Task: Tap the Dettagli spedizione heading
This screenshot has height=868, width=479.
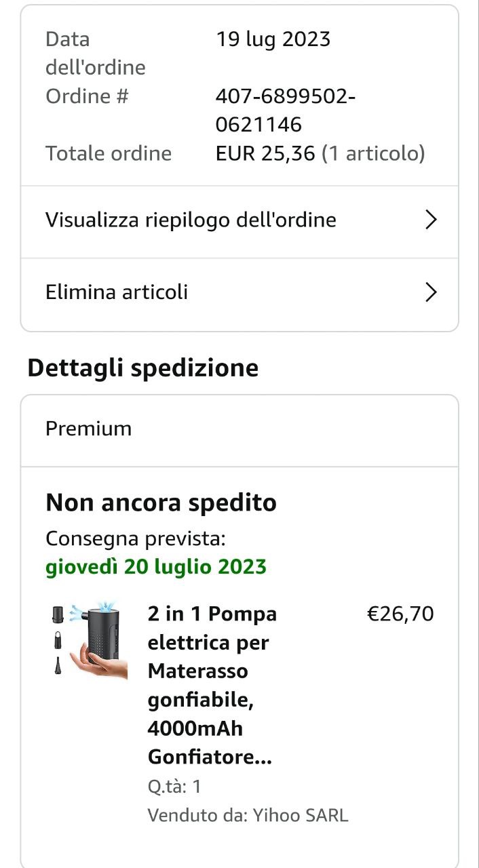Action: [143, 368]
